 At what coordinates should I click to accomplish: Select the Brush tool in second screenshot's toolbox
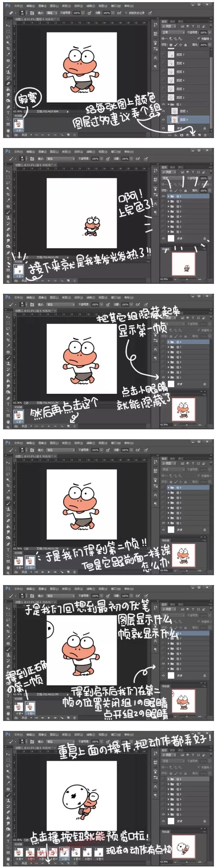[8, 212]
